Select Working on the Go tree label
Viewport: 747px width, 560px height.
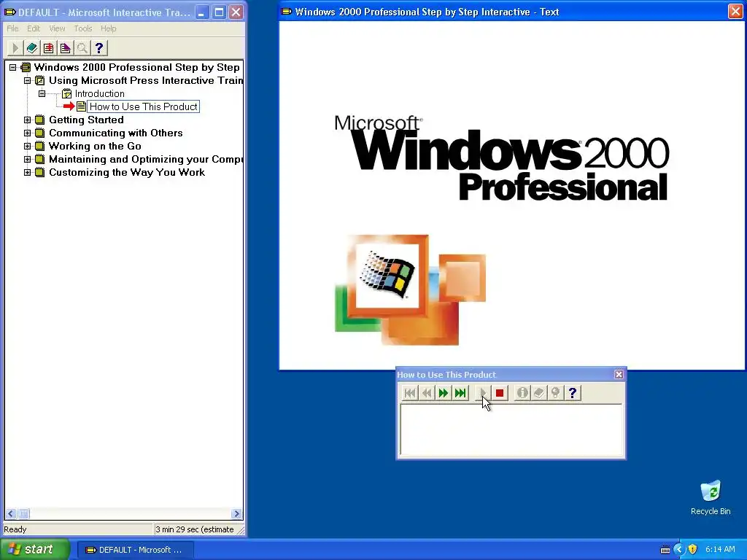coord(95,146)
